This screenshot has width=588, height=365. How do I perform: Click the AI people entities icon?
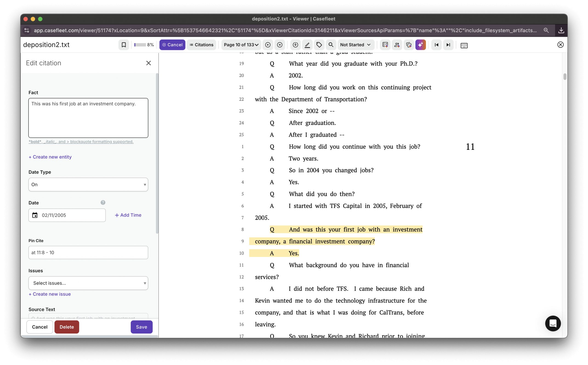click(x=397, y=45)
